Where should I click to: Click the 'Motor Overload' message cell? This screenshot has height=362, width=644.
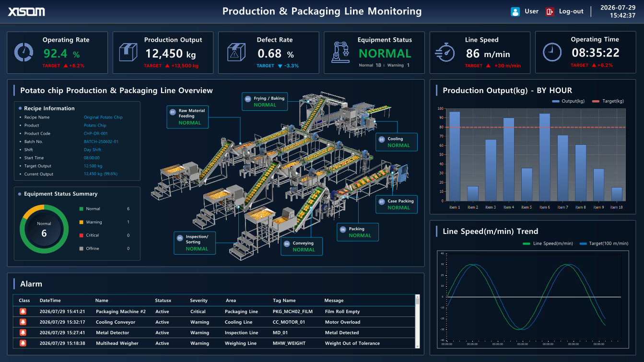point(342,322)
